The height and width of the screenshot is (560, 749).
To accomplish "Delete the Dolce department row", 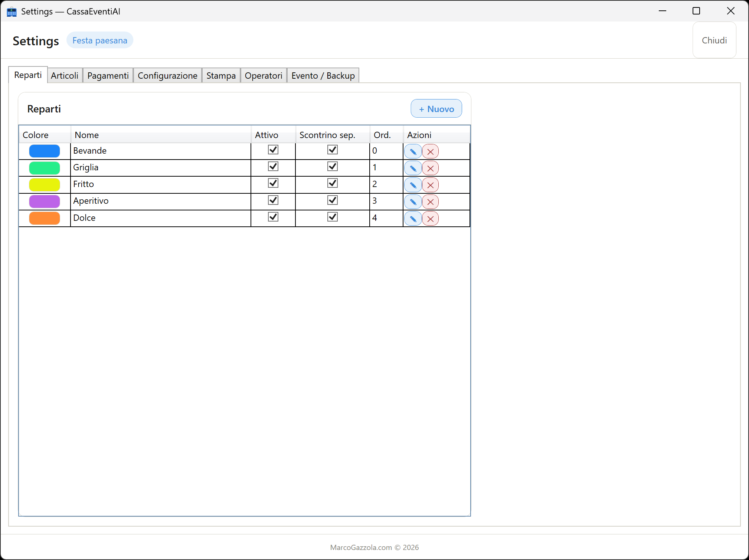I will 431,219.
